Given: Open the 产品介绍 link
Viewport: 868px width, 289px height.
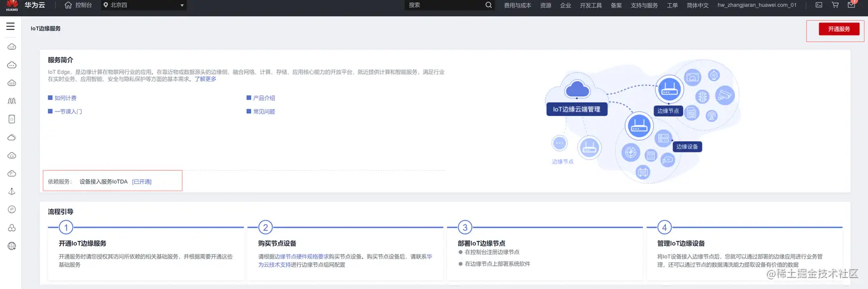Looking at the screenshot, I should tap(264, 98).
